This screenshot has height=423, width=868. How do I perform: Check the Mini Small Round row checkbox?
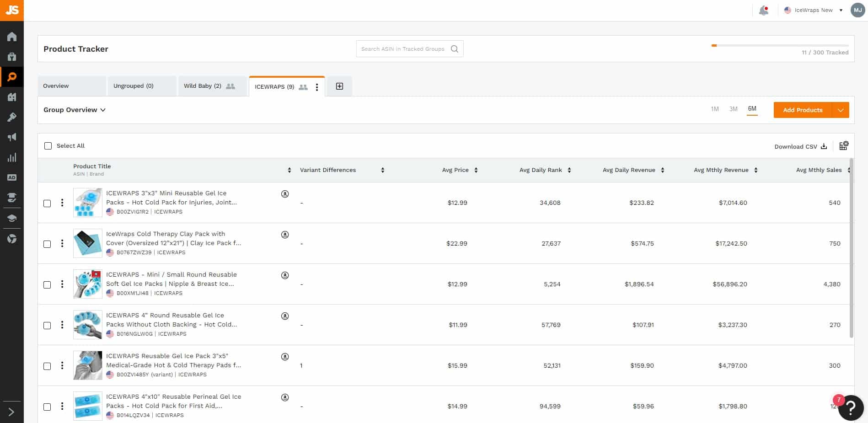[47, 285]
